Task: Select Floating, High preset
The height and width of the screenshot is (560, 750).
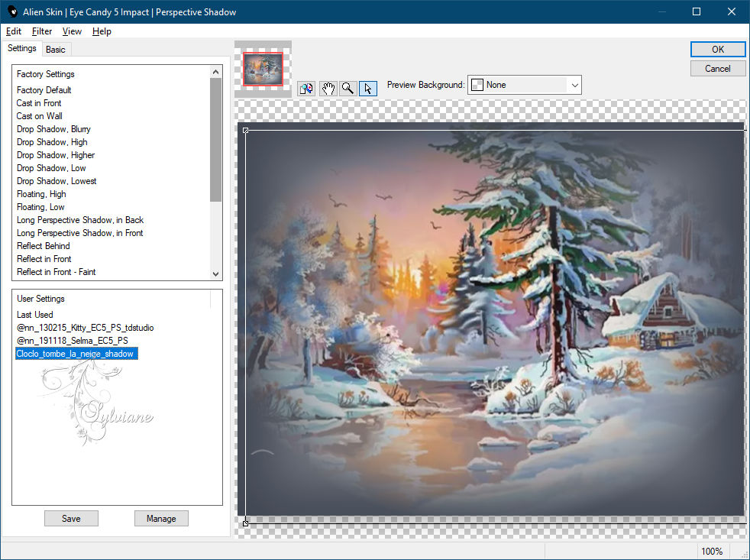Action: (x=41, y=194)
